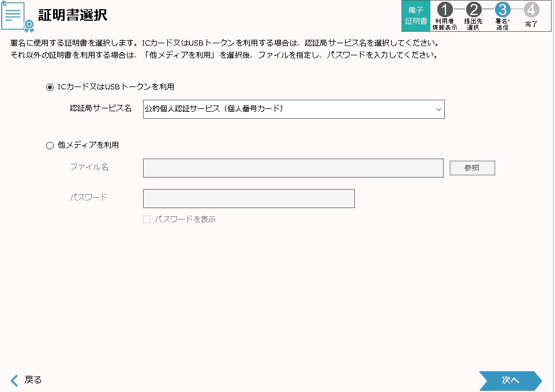This screenshot has width=555, height=392.
Task: Select ICカード又はUSBトークンを利用 radio button
Action: 50,87
